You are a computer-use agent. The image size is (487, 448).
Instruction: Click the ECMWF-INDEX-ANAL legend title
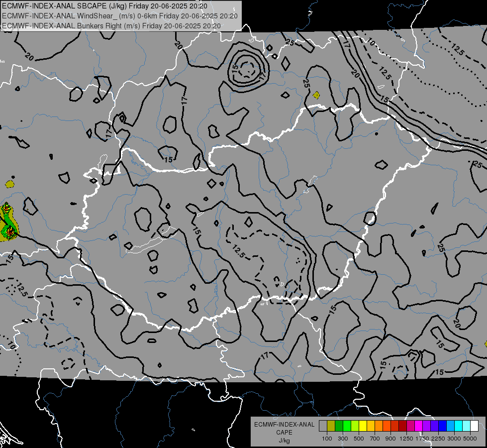pos(284,425)
